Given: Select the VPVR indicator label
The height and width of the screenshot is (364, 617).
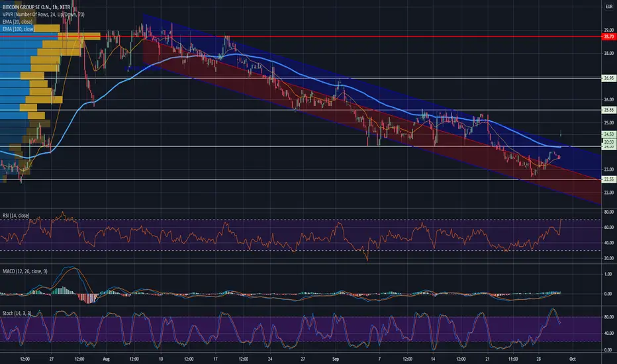Looking at the screenshot, I should (x=43, y=15).
